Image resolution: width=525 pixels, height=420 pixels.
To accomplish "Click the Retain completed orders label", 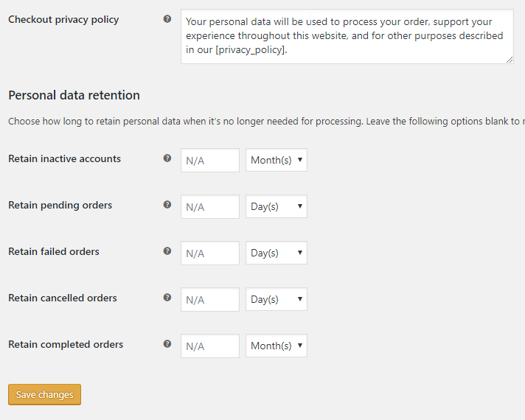I will pyautogui.click(x=66, y=344).
